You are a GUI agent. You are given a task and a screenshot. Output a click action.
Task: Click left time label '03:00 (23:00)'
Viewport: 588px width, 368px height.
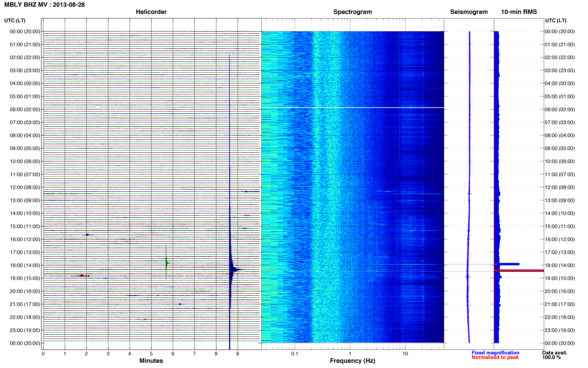click(x=25, y=70)
